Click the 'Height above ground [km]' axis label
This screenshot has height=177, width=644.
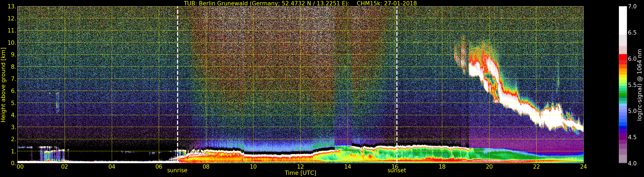coord(3,85)
